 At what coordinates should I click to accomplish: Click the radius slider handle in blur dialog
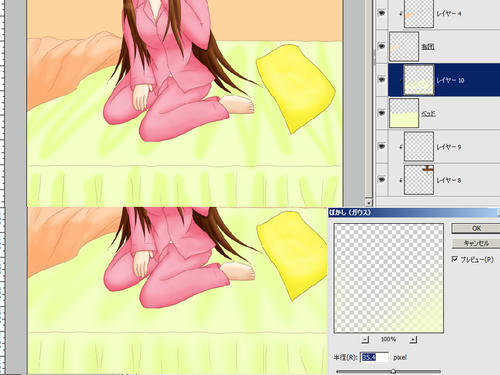coord(393,371)
